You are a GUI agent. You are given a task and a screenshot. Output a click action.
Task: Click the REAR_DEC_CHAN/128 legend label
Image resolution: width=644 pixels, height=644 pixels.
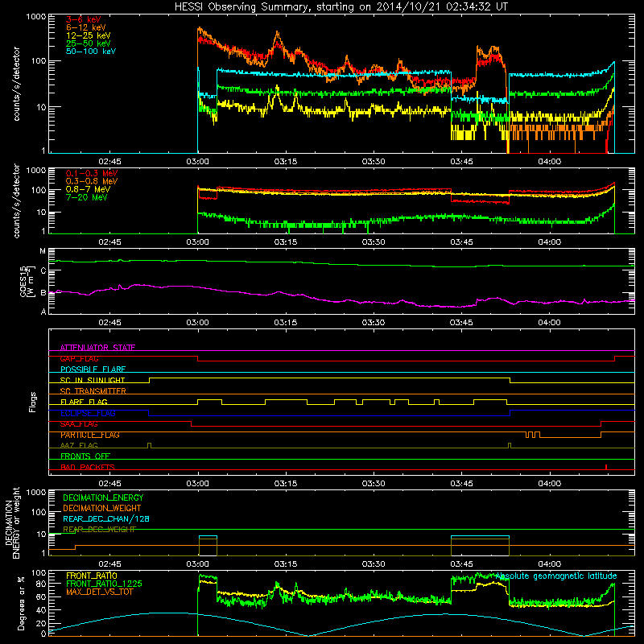coord(106,518)
